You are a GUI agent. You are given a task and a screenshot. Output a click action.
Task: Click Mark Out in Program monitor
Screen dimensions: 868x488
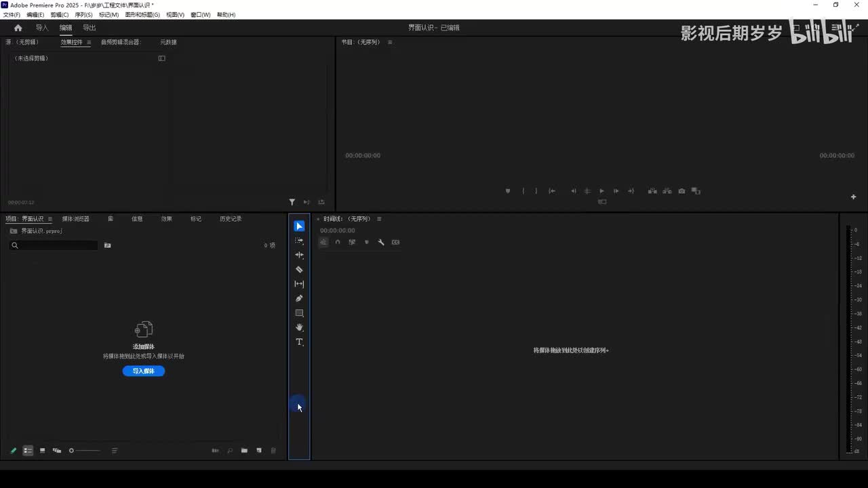click(x=536, y=191)
